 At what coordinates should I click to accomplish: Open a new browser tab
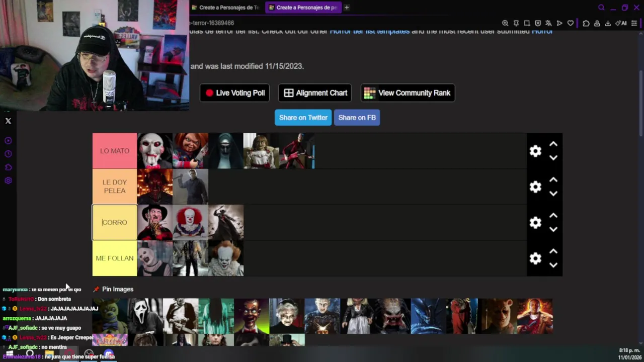coord(347,8)
